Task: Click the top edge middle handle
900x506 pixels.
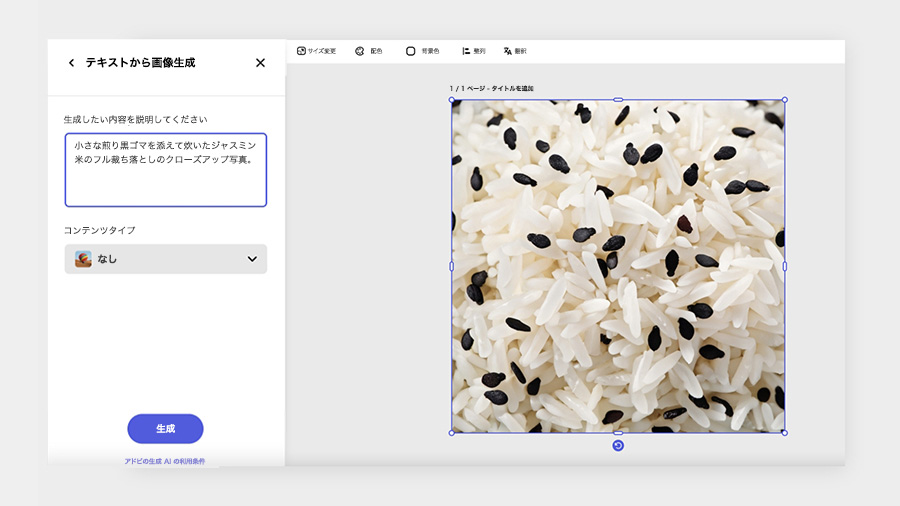Action: click(618, 100)
